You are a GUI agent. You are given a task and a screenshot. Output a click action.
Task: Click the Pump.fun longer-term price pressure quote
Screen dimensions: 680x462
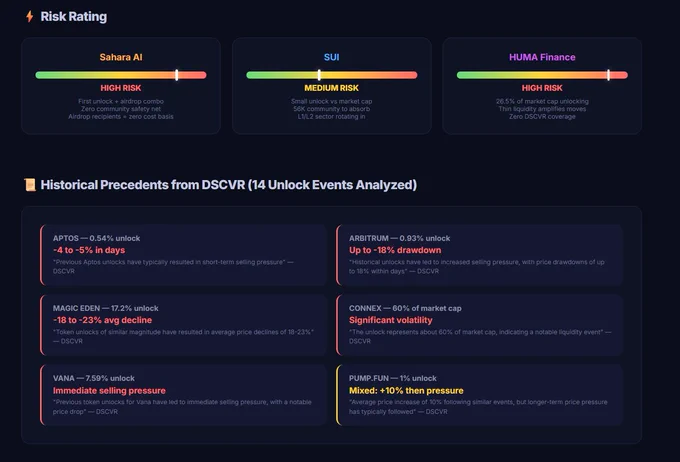click(478, 407)
